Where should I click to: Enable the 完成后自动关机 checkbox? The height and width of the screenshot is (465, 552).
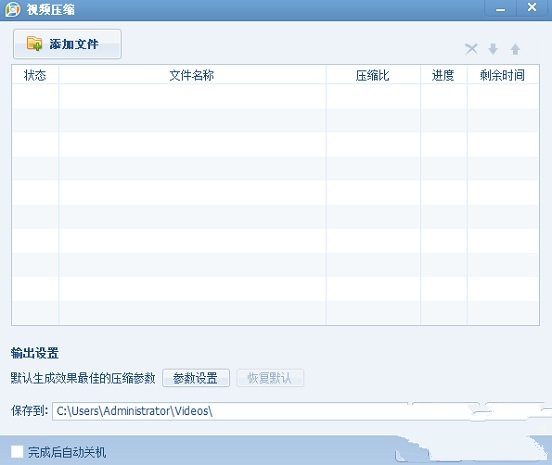tap(17, 452)
